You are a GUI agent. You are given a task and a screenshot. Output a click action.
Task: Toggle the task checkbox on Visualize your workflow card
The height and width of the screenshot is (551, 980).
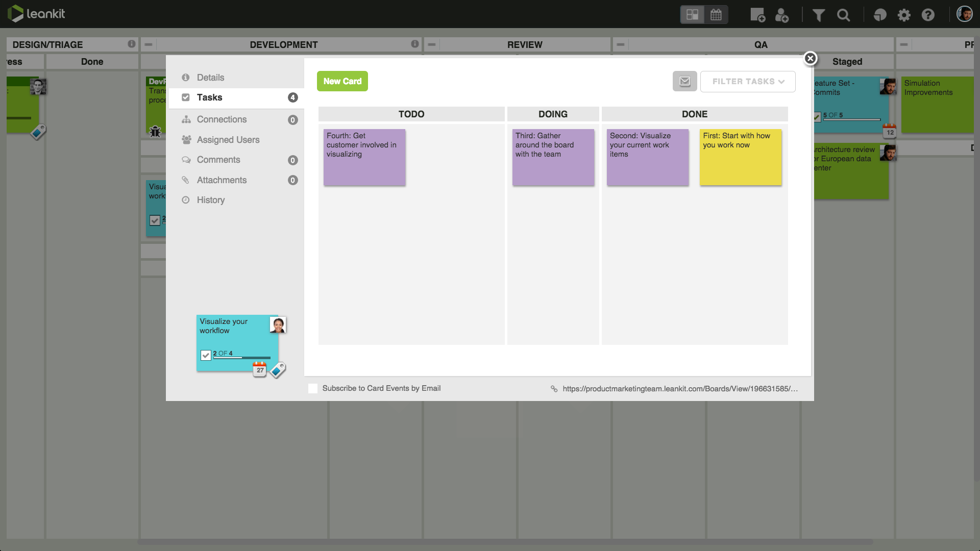[206, 355]
